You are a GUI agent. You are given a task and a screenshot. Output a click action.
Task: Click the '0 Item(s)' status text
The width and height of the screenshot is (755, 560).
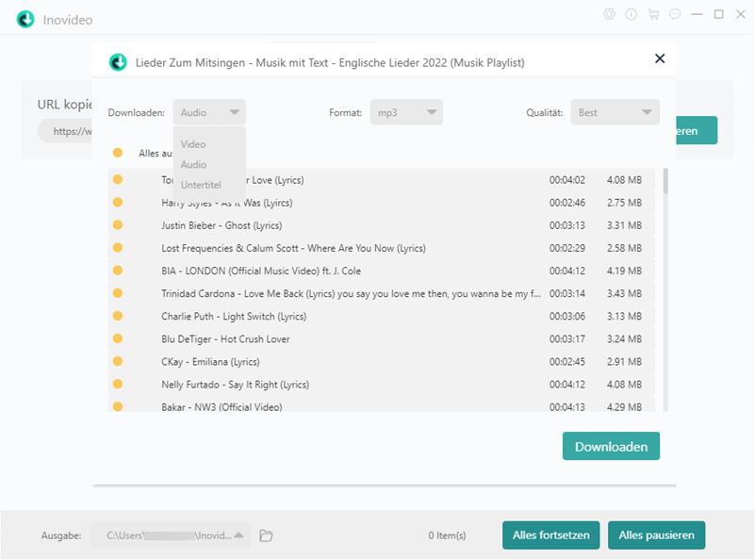tap(447, 535)
